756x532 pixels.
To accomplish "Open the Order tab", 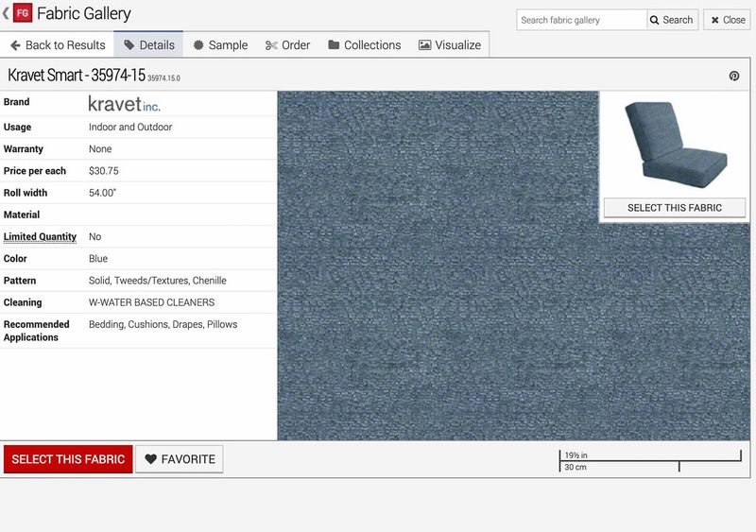I will click(287, 44).
